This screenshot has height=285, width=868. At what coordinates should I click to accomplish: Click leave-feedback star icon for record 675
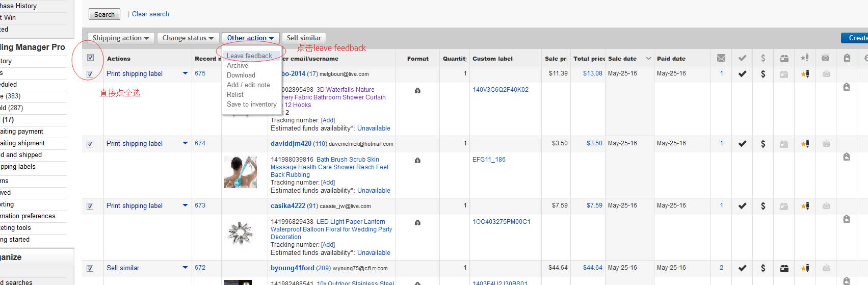(805, 74)
